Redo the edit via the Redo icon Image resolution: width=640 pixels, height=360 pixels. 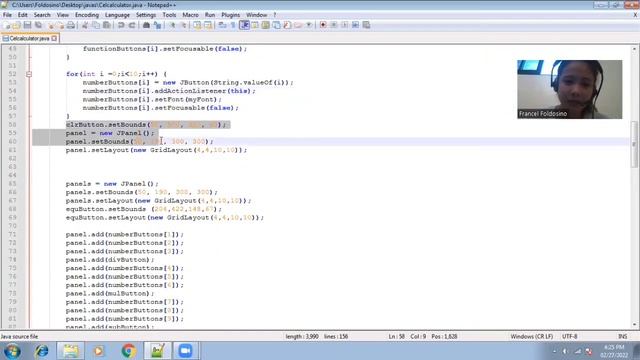(x=132, y=25)
